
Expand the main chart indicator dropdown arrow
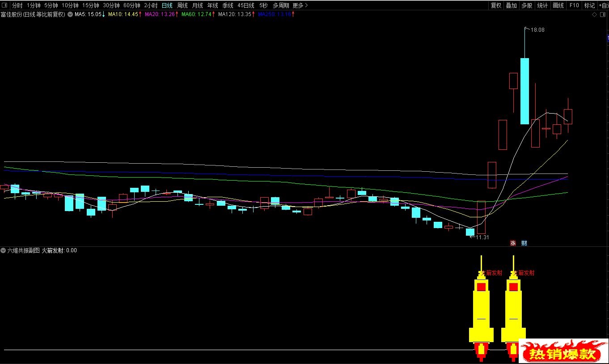70,14
